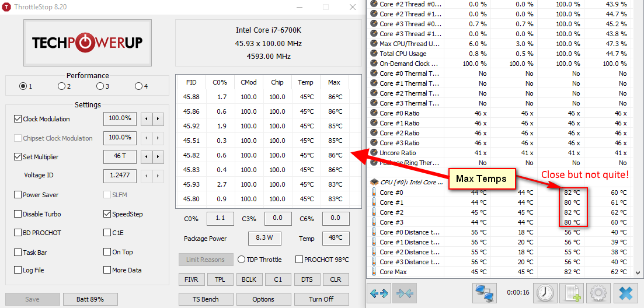Click the thermometer icon beside Core Max
644x308 pixels.
(374, 271)
